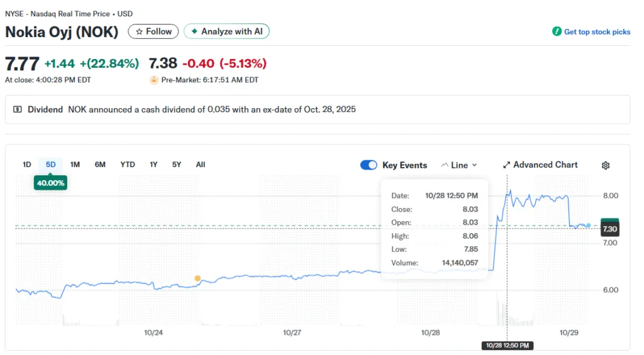The height and width of the screenshot is (355, 644).
Task: Select the 6M time range
Action: (x=100, y=165)
